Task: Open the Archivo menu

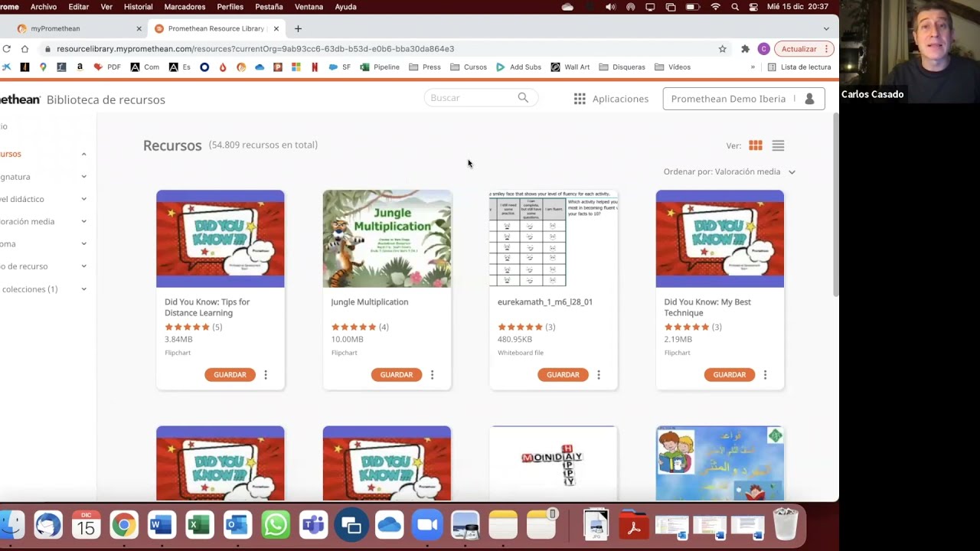Action: (x=44, y=7)
